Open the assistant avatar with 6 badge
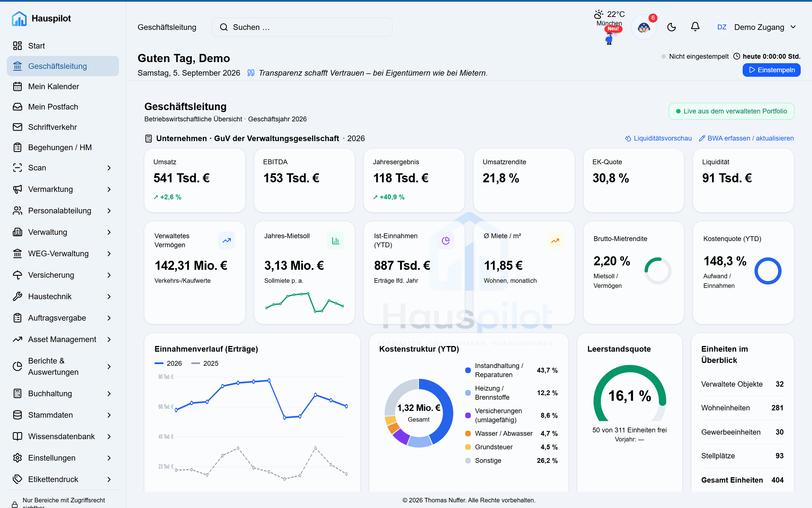The width and height of the screenshot is (812, 508). [x=644, y=27]
